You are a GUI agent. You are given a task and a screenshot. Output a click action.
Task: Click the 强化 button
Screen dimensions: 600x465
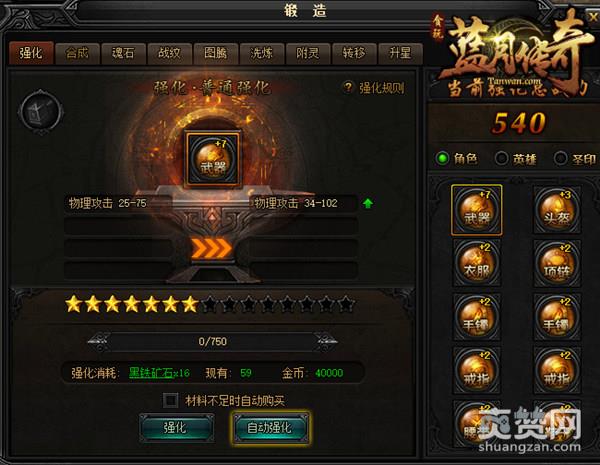pos(176,427)
